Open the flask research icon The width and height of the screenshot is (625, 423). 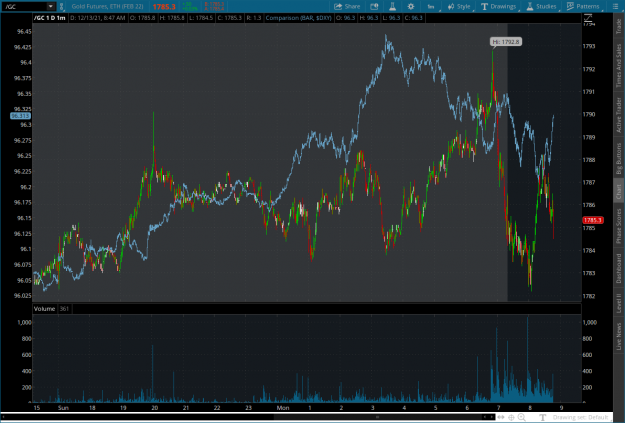point(392,6)
